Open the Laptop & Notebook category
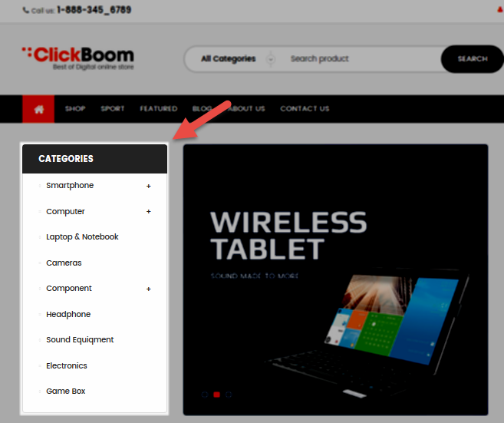Viewport: 504px width, 423px height. click(x=82, y=237)
